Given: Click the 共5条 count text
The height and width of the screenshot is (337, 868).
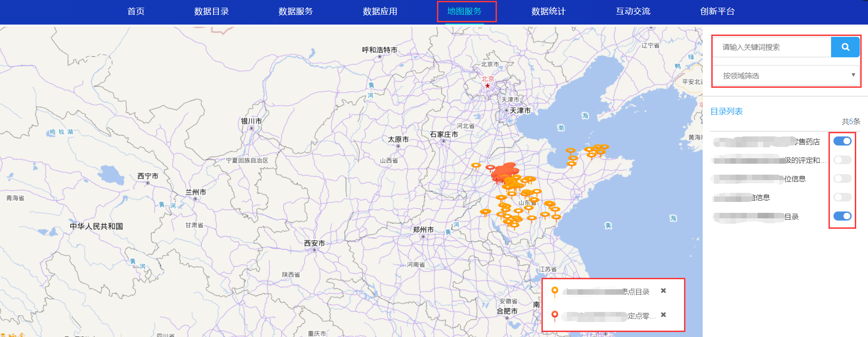Looking at the screenshot, I should point(851,121).
